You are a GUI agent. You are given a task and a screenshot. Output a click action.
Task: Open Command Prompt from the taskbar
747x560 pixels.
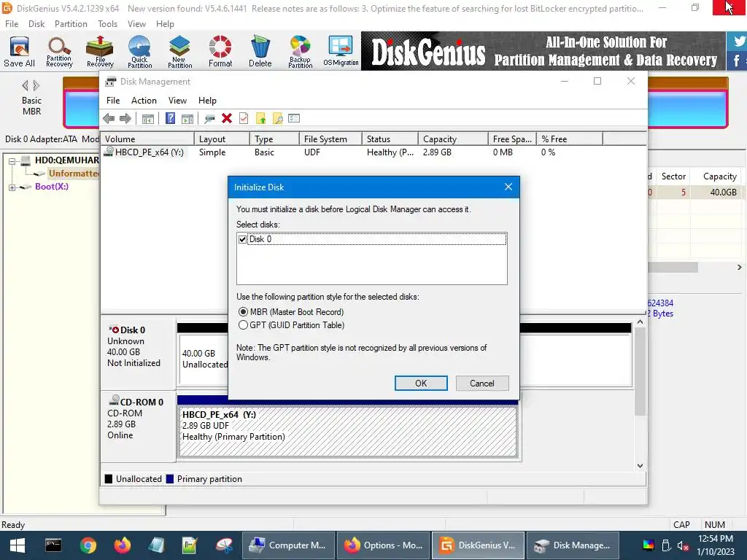53,545
